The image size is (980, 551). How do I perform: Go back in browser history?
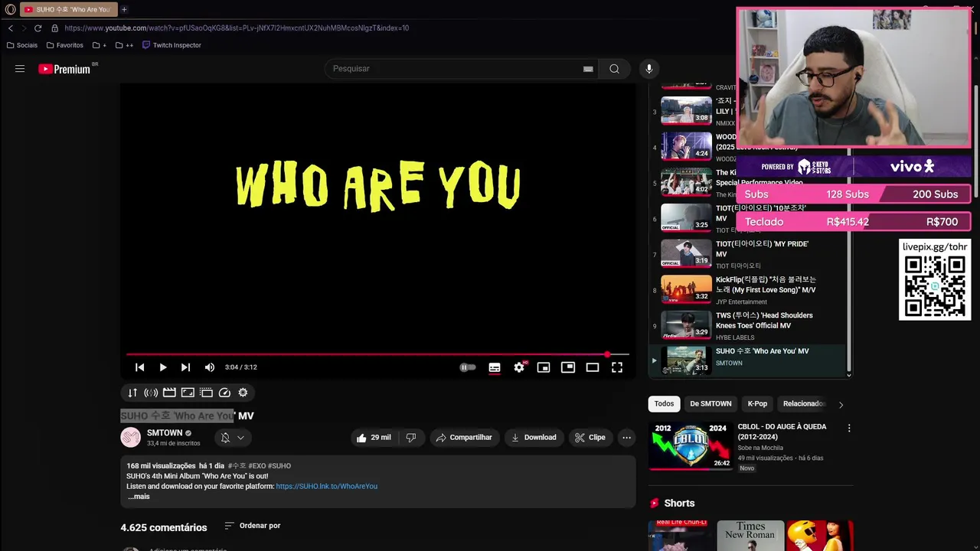[11, 28]
